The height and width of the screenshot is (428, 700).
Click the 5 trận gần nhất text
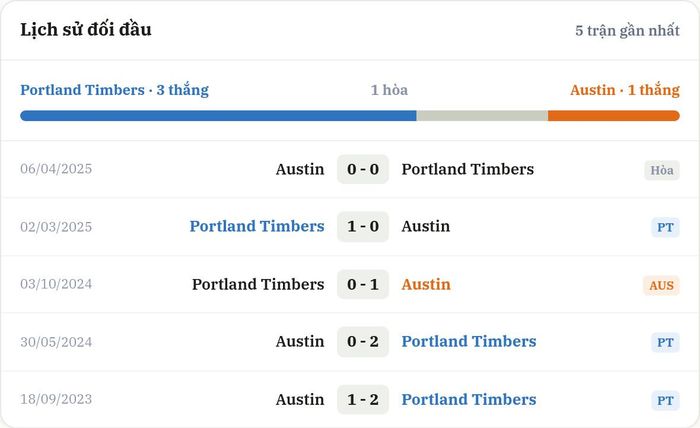[627, 30]
